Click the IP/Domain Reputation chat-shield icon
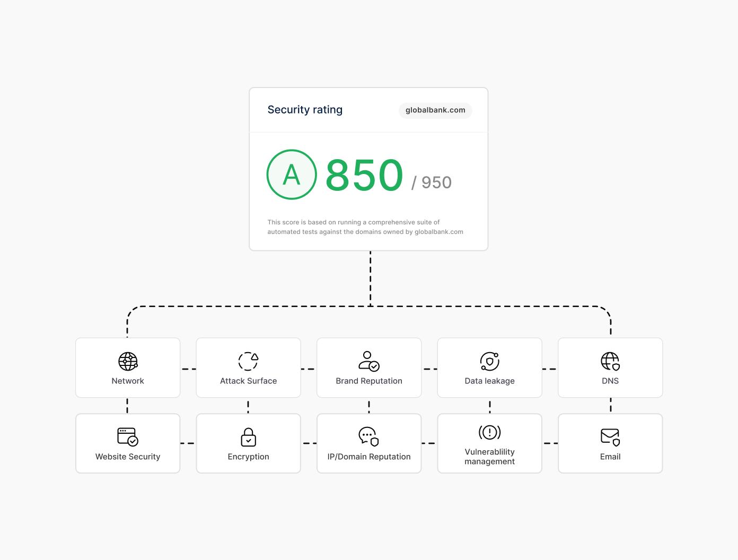Screen dimensions: 738x560 pyautogui.click(x=369, y=437)
